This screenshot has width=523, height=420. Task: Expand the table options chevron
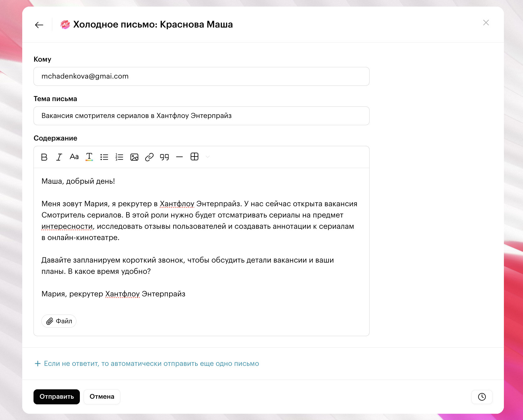(x=208, y=157)
